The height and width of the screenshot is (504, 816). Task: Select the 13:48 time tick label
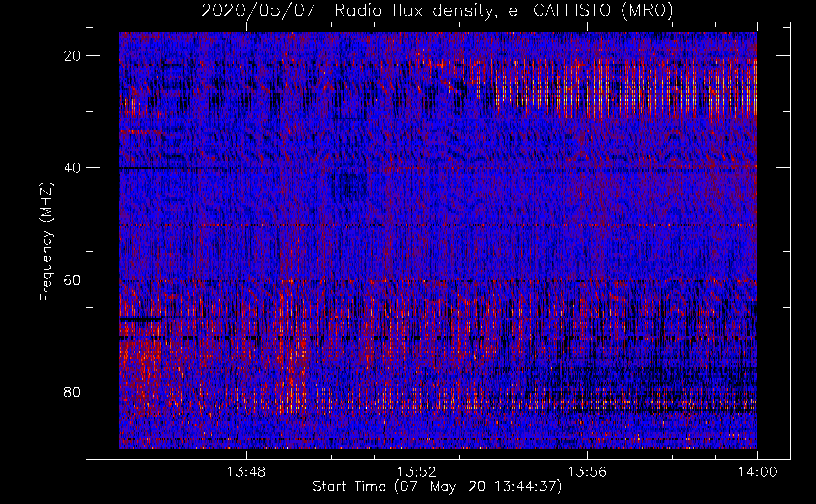click(x=247, y=472)
